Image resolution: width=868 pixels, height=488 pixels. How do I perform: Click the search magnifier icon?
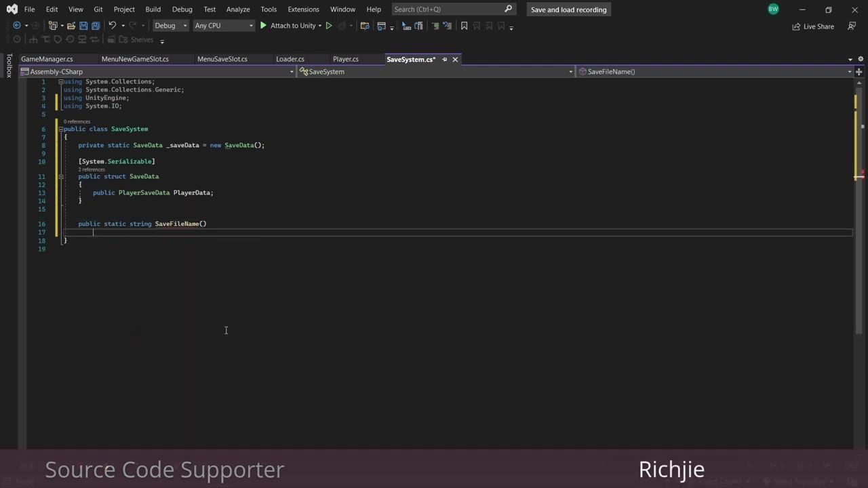coord(509,9)
